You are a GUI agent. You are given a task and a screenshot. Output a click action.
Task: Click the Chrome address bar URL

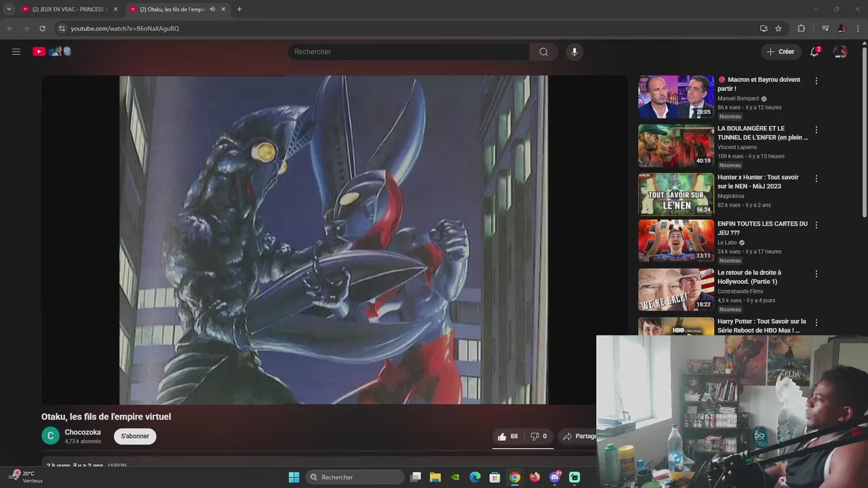tap(125, 28)
